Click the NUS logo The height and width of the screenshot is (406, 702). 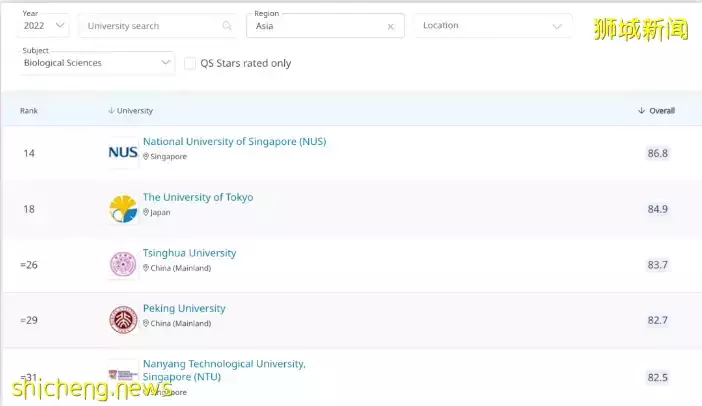click(123, 153)
